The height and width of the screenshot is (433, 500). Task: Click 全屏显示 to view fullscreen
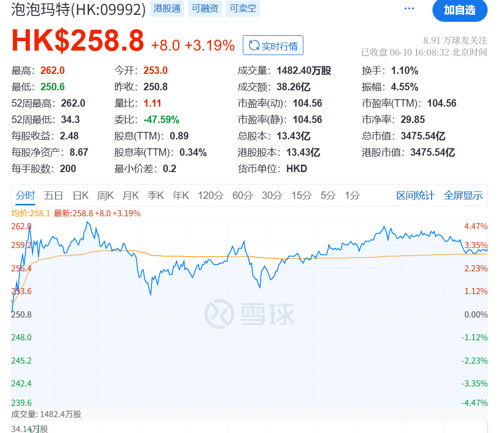(463, 195)
